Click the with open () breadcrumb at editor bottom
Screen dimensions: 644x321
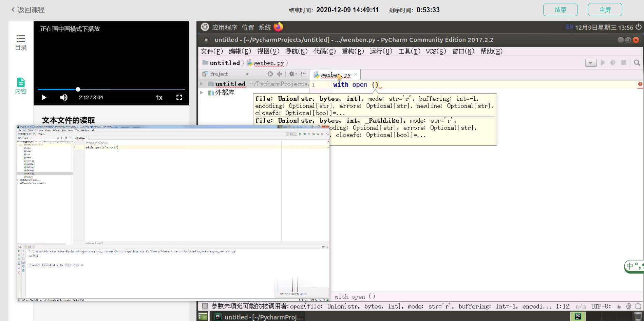coord(355,297)
